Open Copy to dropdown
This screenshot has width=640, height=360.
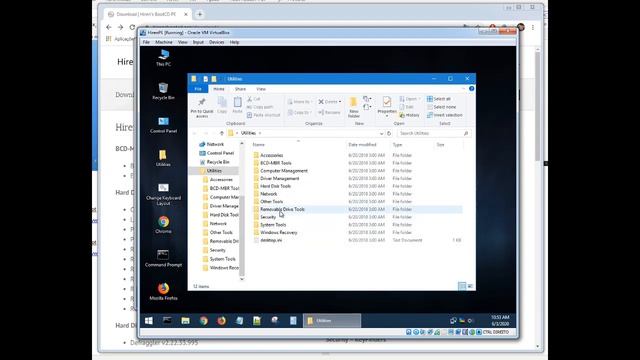coord(300,112)
